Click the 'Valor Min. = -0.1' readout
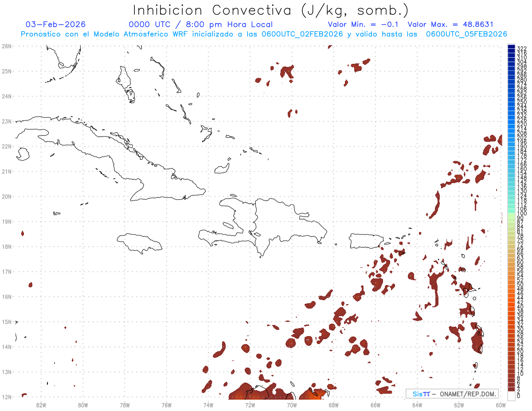This screenshot has height=411, width=532. (x=363, y=24)
